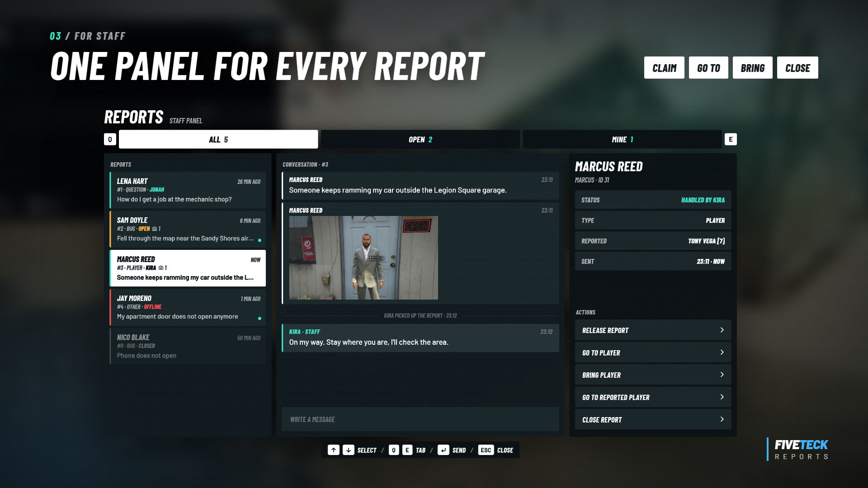Switch to the ALL 5 tab
868x488 pixels.
click(218, 139)
